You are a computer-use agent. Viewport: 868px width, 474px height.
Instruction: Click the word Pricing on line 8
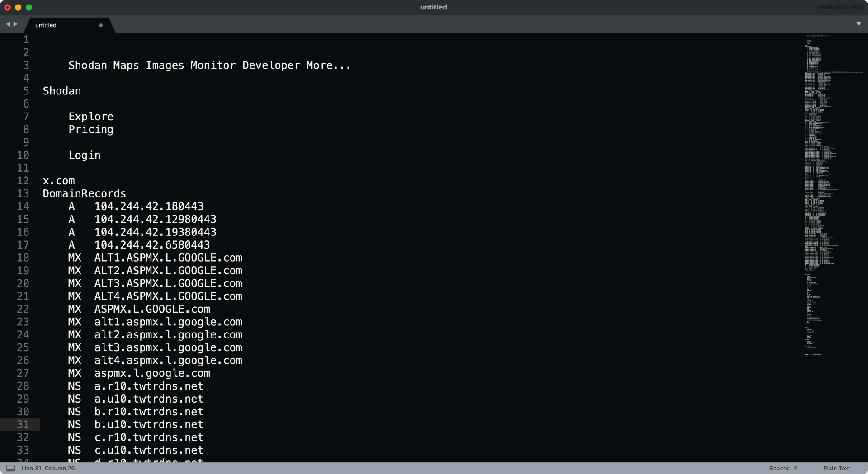pos(91,130)
